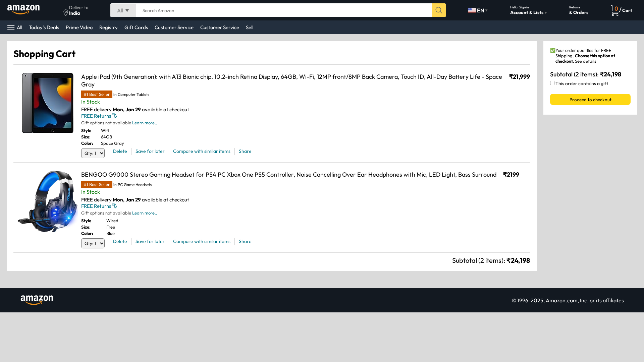
Task: Open the BENGOO headset Qty dropdown
Action: (93, 243)
